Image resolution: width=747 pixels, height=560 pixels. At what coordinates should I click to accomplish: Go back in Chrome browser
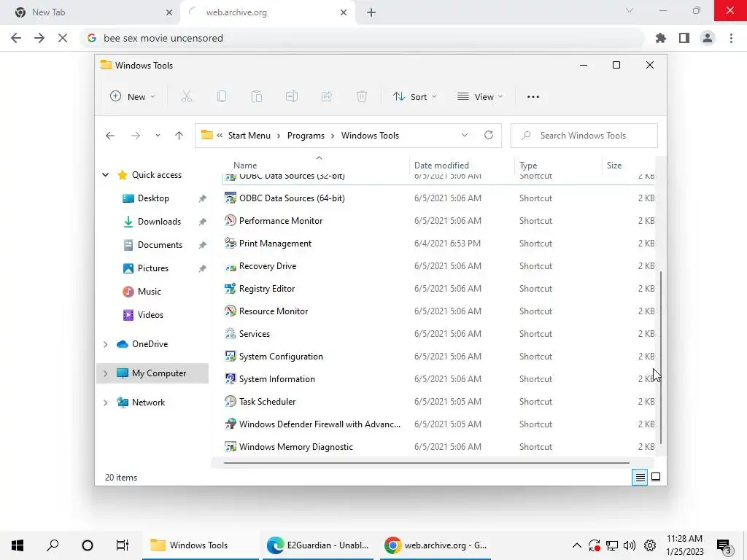(x=16, y=38)
